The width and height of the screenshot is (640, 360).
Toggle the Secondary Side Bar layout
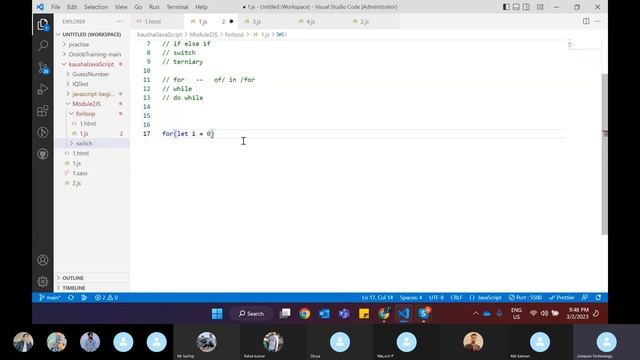click(527, 7)
